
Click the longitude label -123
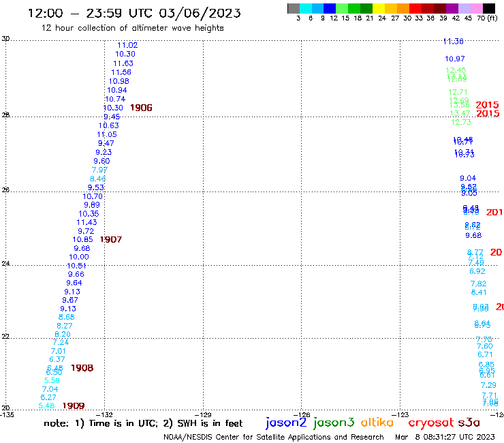tap(400, 415)
